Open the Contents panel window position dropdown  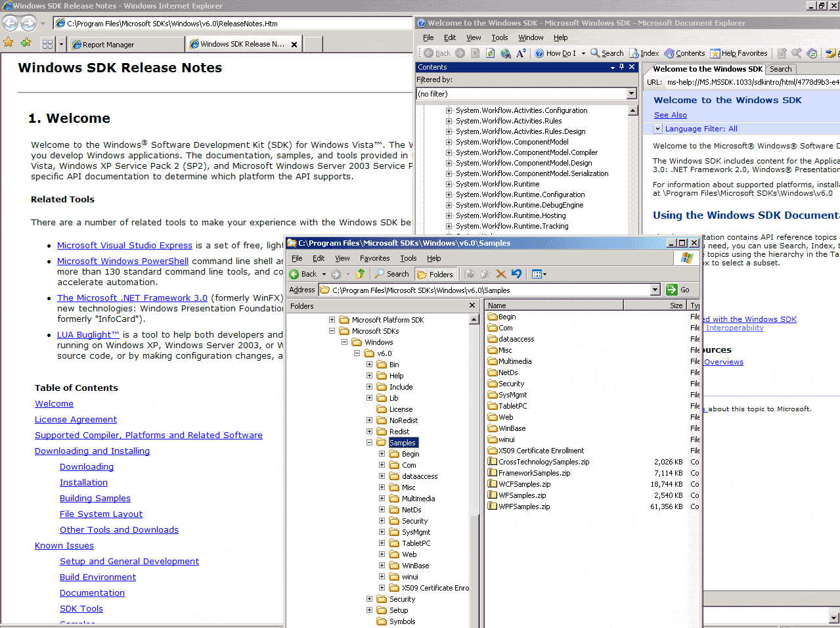coord(613,67)
